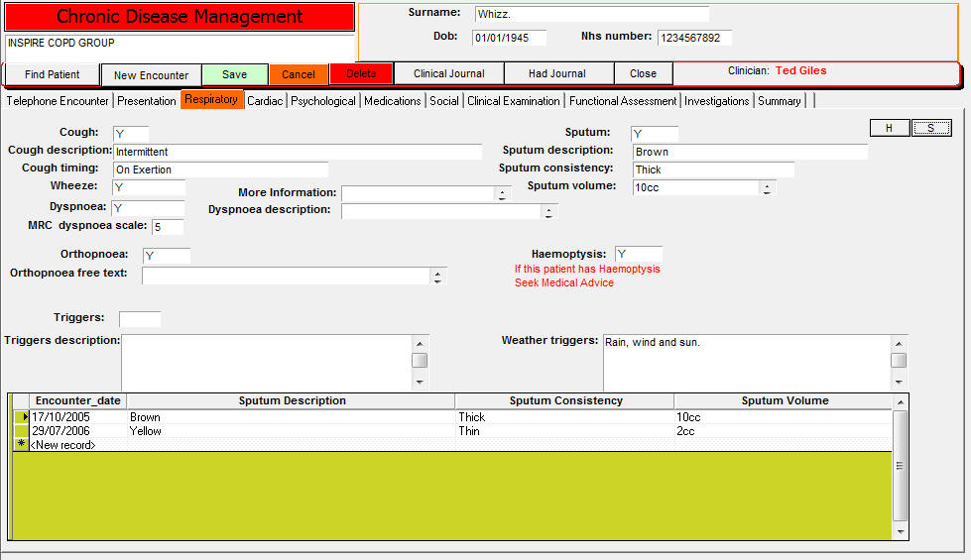971x560 pixels.
Task: Click the red Delete button
Action: coord(361,74)
